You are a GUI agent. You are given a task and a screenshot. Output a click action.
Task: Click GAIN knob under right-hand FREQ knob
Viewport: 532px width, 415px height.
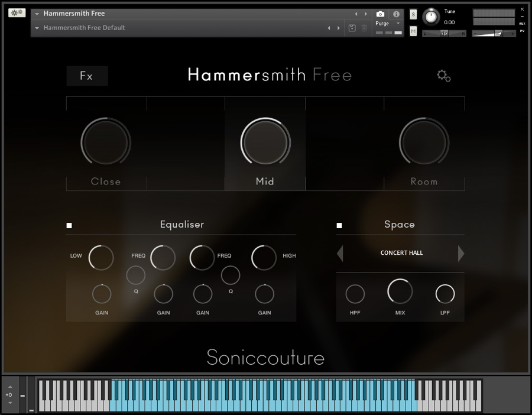(203, 294)
